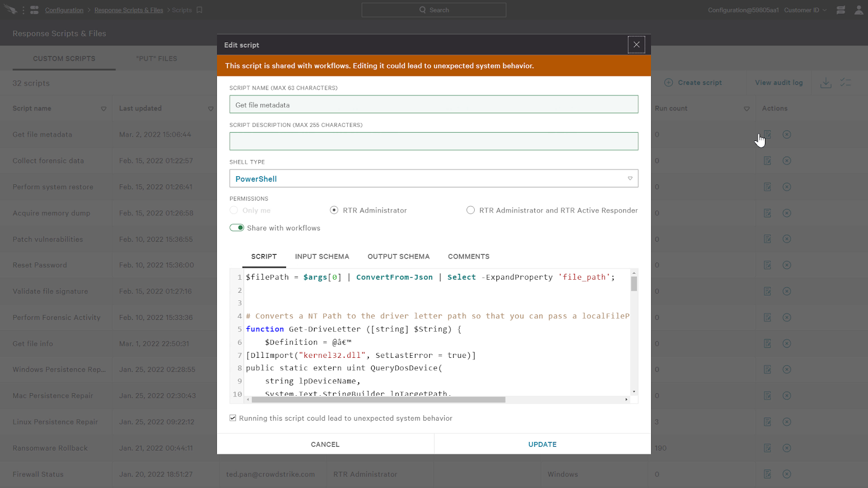Click the script editor scroll down arrow
868x488 pixels.
point(634,391)
